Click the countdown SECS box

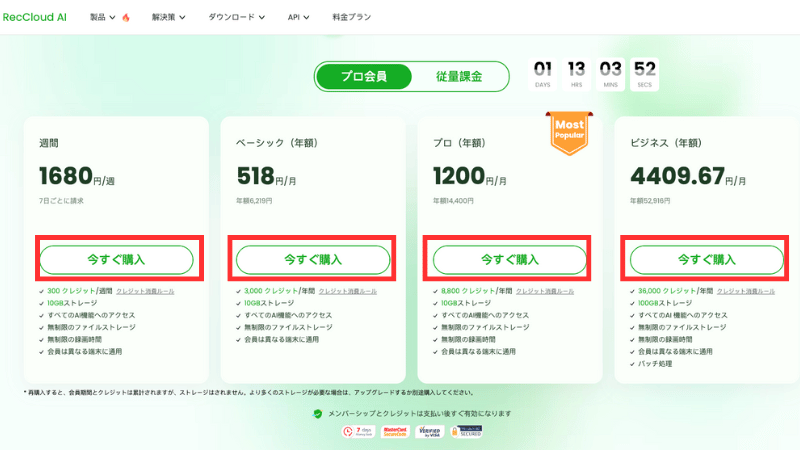[x=644, y=74]
